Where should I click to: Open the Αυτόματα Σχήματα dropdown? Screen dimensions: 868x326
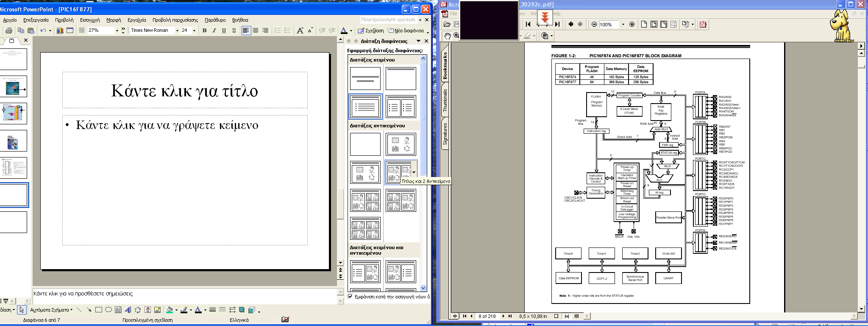pos(51,310)
